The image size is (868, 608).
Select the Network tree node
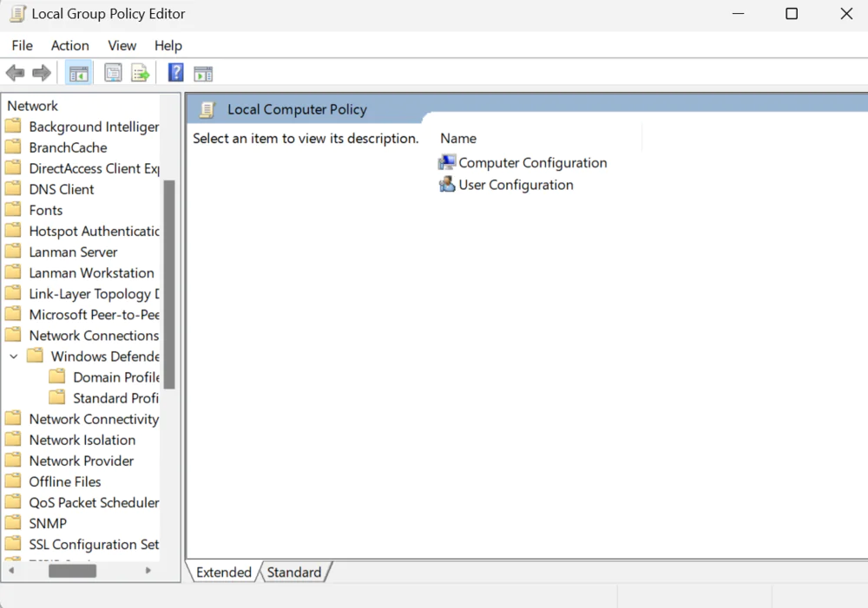[x=32, y=106]
